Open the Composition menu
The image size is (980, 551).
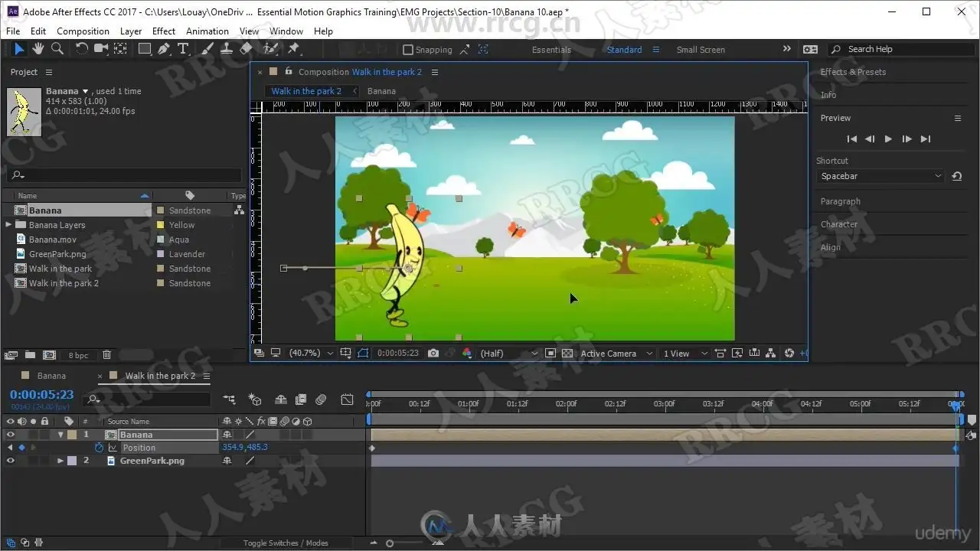pos(83,31)
